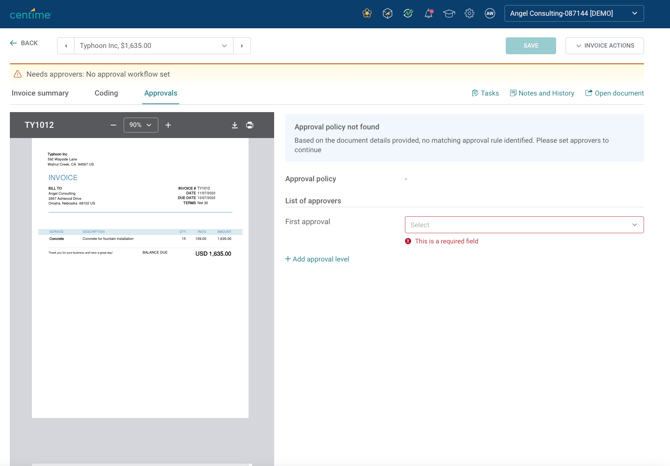Switch to Invoice summary tab

[40, 93]
